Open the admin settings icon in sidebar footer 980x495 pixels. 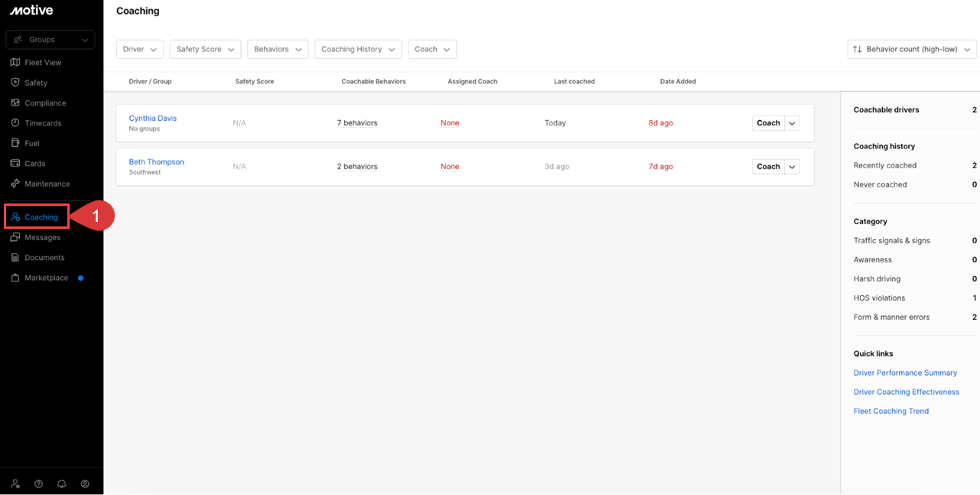pyautogui.click(x=15, y=484)
